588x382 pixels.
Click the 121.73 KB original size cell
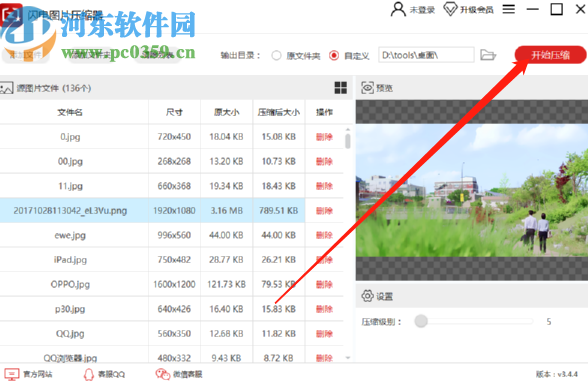coord(226,285)
